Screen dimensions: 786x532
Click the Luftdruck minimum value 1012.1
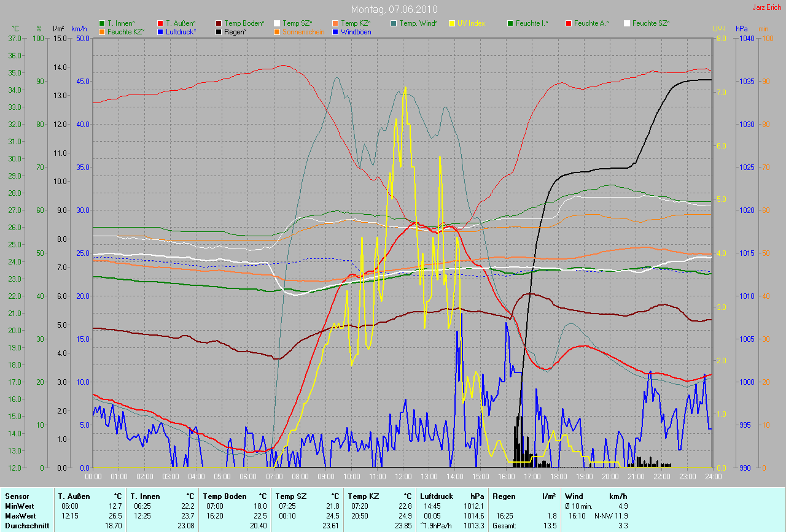[473, 506]
